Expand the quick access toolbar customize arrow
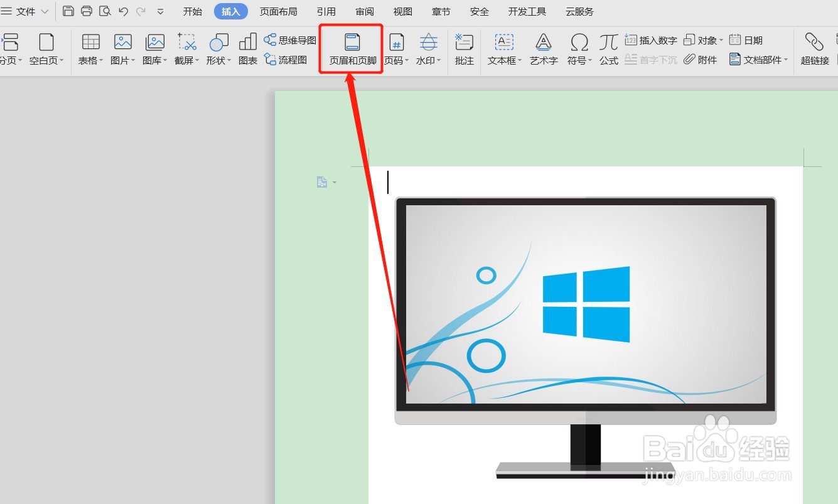 161,12
